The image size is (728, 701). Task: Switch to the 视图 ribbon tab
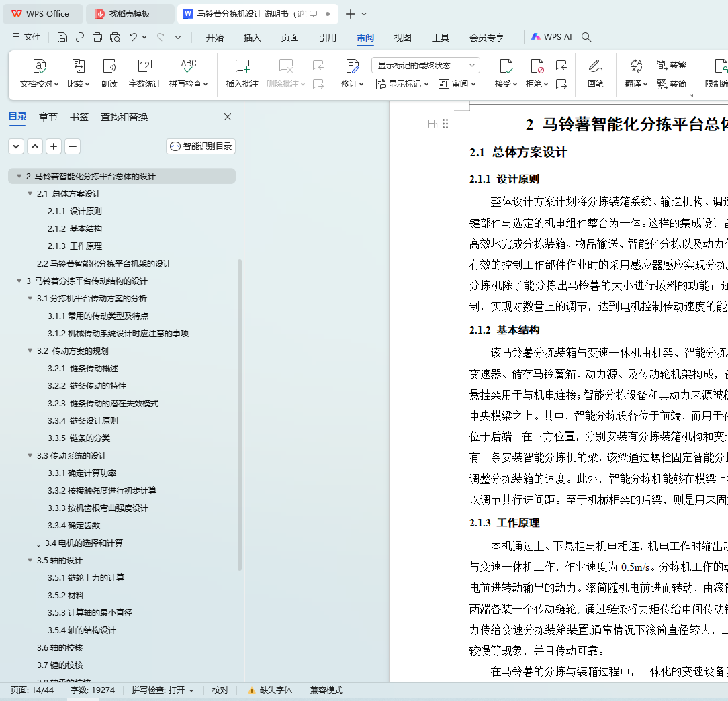[402, 38]
